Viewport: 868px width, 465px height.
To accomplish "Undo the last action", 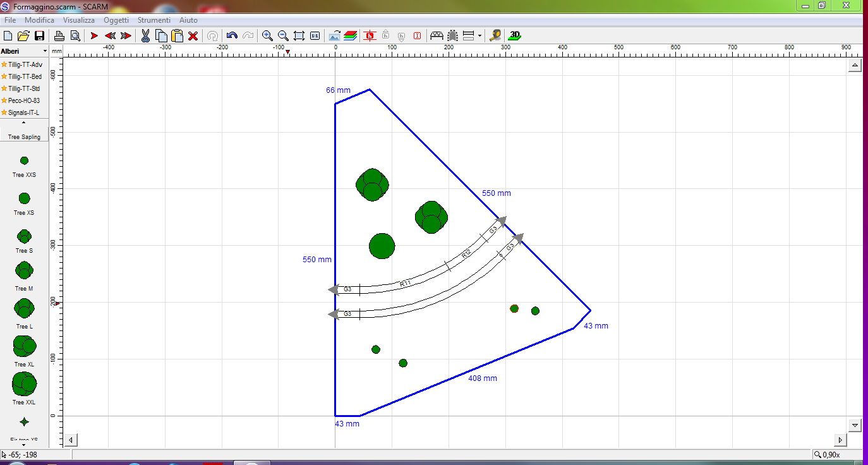I will [x=232, y=36].
